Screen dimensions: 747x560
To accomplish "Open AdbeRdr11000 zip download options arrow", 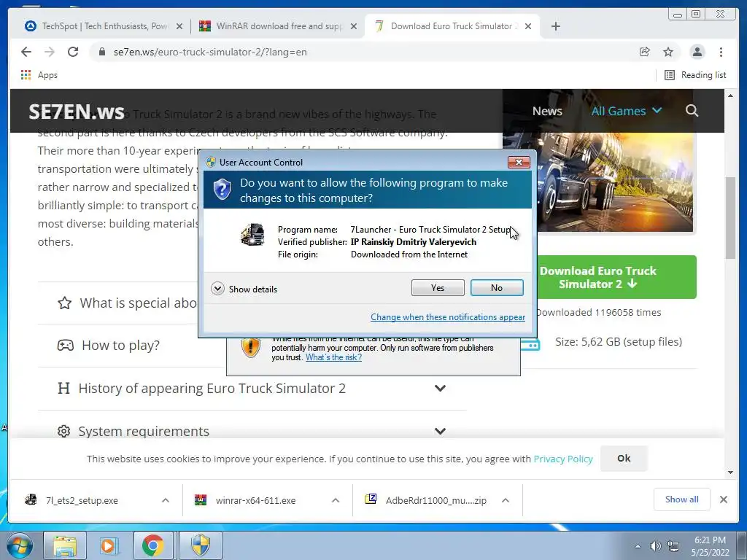I will pos(506,500).
